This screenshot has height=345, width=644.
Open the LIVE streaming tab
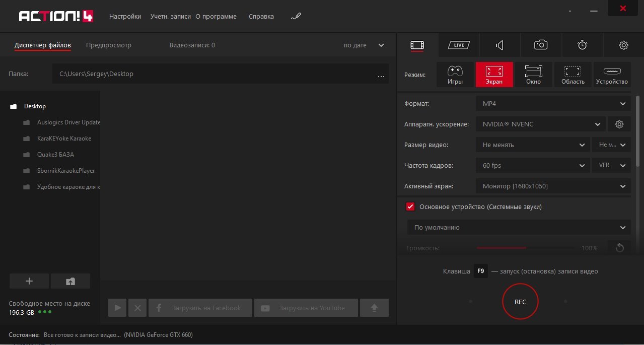point(458,45)
